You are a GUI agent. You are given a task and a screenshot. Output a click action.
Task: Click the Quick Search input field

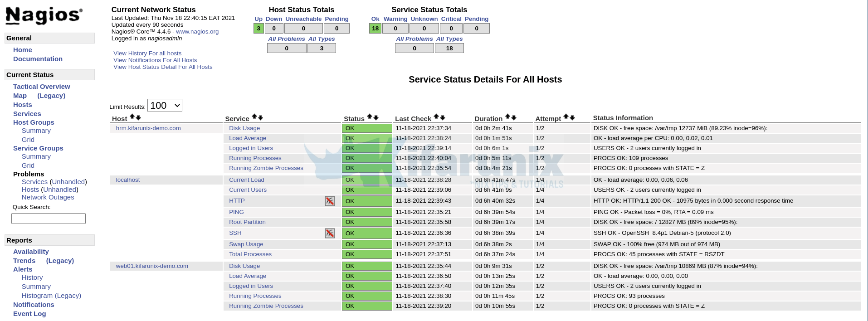(49, 219)
